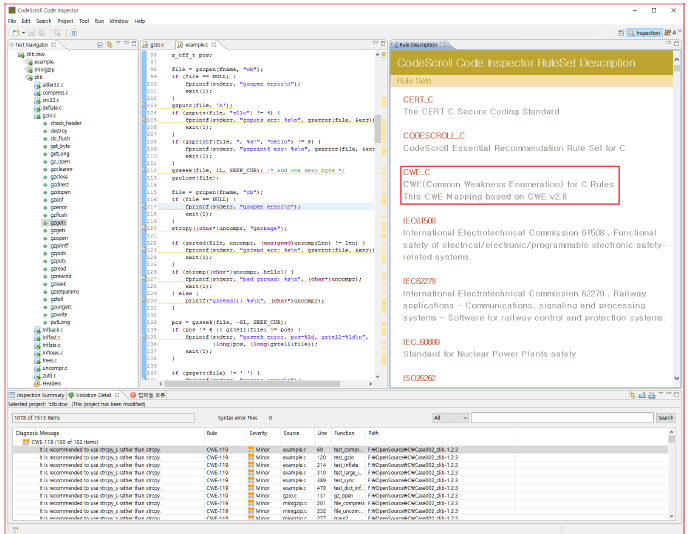This screenshot has height=534, width=688.
Task: Switch to the gzio.c editor tab
Action: pos(157,44)
